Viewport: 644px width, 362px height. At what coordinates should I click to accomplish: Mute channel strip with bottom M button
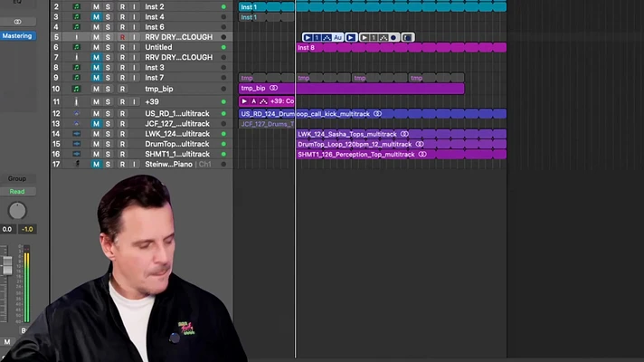point(7,342)
